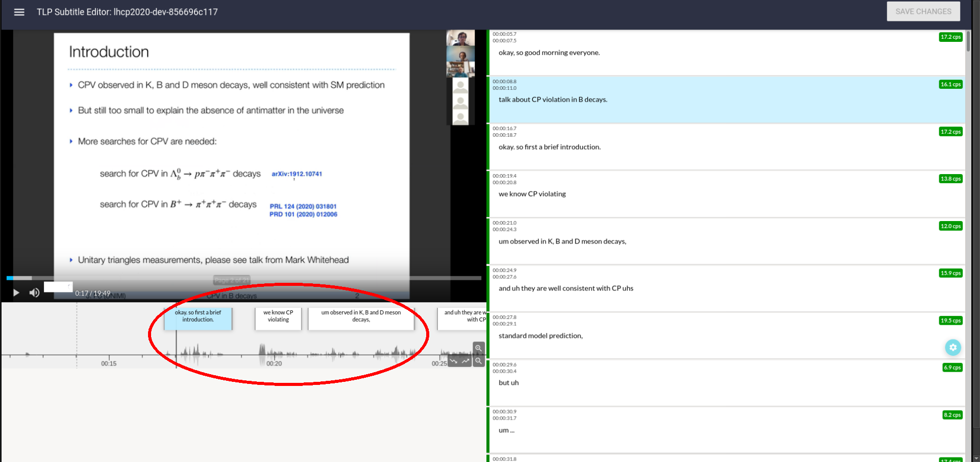Click end time 00:00:24.3
The width and height of the screenshot is (980, 462).
tap(504, 230)
